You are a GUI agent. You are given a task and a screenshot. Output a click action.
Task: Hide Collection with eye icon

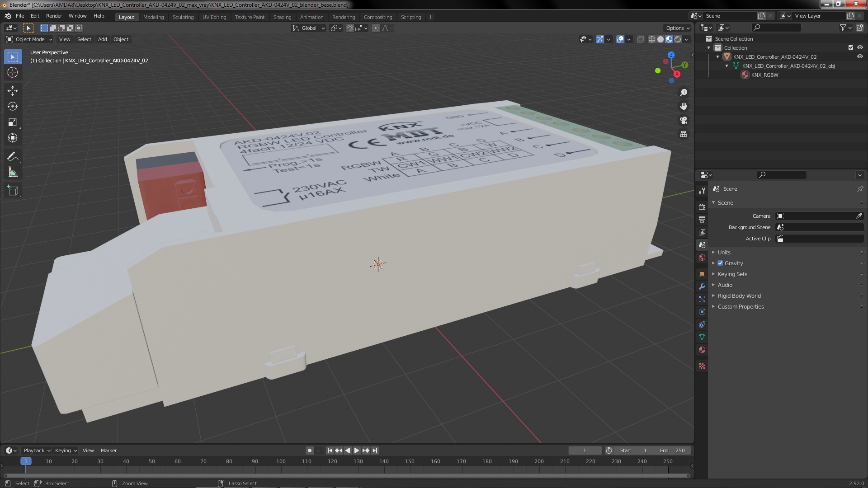point(860,47)
